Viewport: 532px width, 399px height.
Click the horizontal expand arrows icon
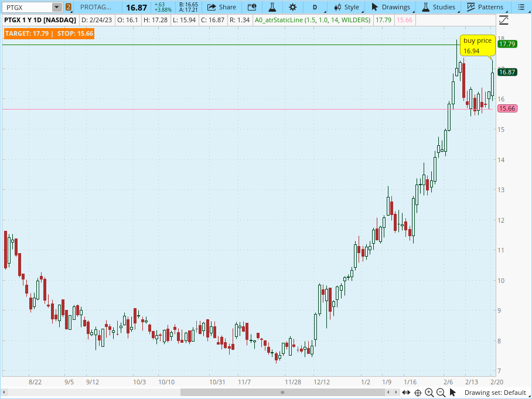(406, 393)
